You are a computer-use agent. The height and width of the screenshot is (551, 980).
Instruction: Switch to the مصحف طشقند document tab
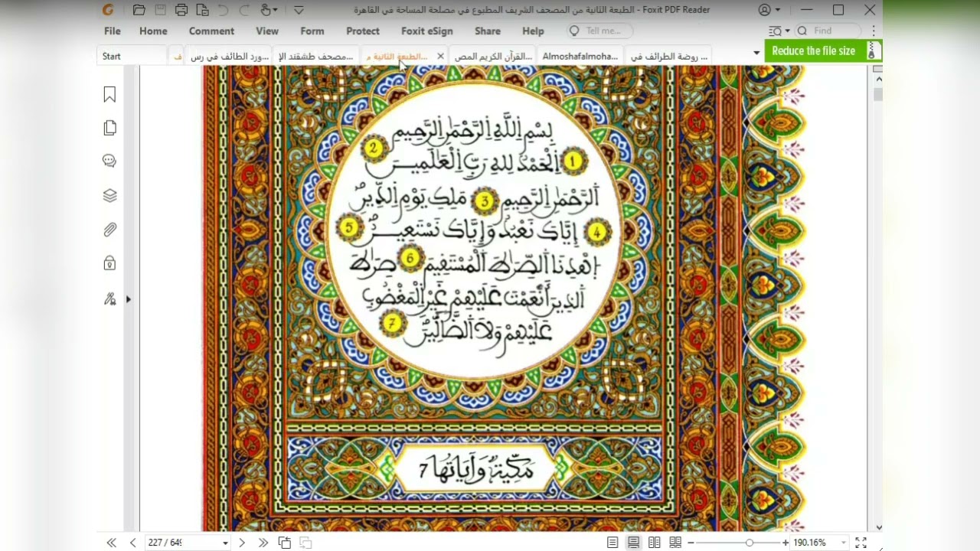[x=315, y=56]
